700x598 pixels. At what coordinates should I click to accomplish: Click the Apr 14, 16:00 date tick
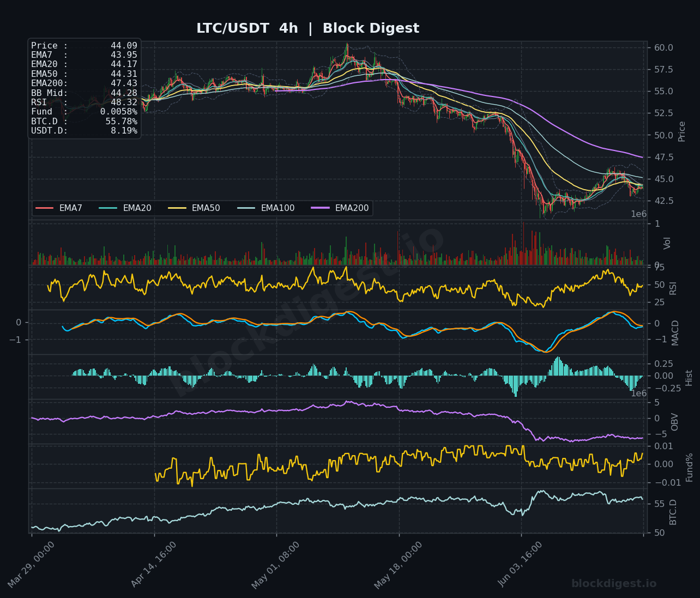pos(154,565)
